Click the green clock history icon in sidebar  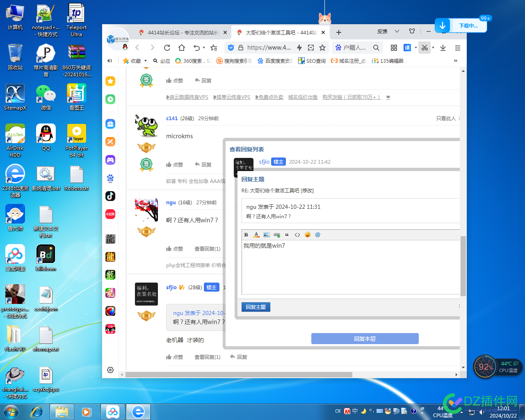click(x=110, y=99)
